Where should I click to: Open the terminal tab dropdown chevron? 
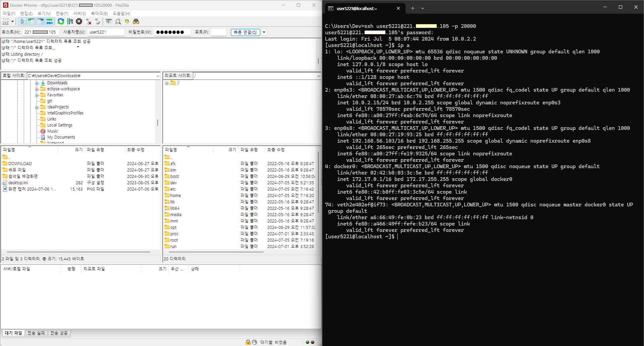pos(423,8)
